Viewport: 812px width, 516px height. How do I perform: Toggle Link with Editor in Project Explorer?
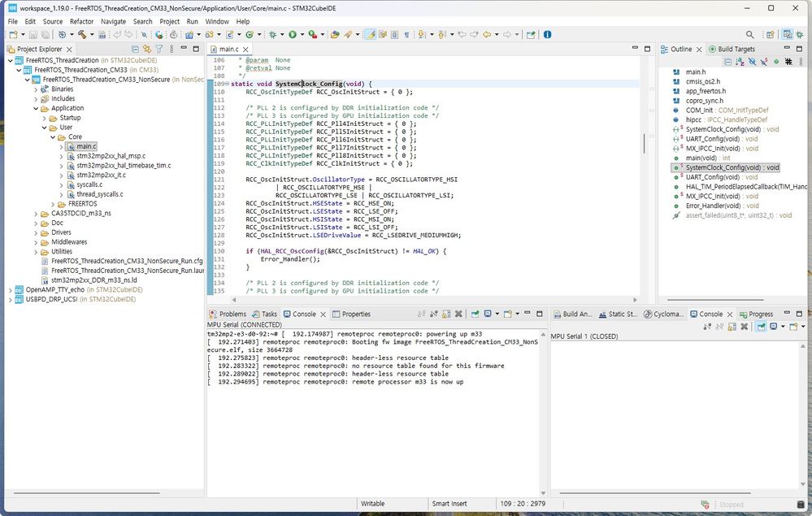(148, 50)
